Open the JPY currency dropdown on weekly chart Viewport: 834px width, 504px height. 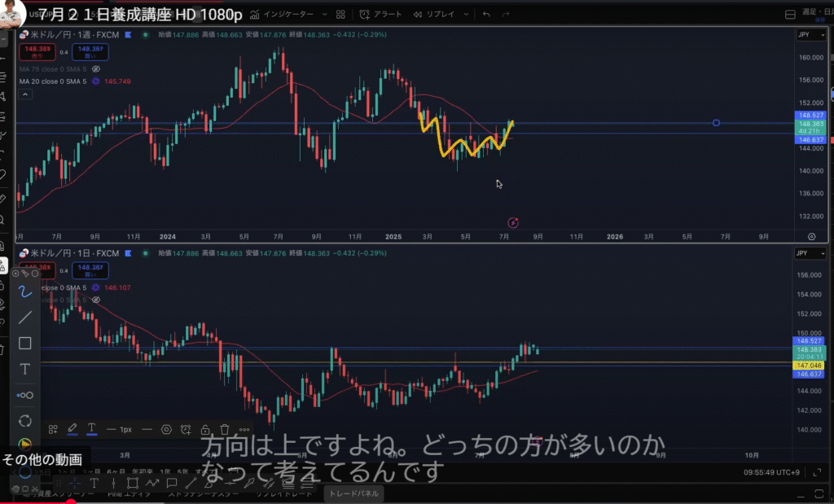[x=811, y=34]
